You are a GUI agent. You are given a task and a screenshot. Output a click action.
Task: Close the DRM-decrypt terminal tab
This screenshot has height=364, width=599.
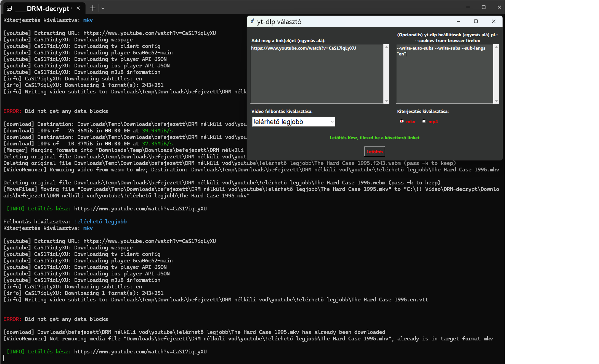pyautogui.click(x=78, y=8)
